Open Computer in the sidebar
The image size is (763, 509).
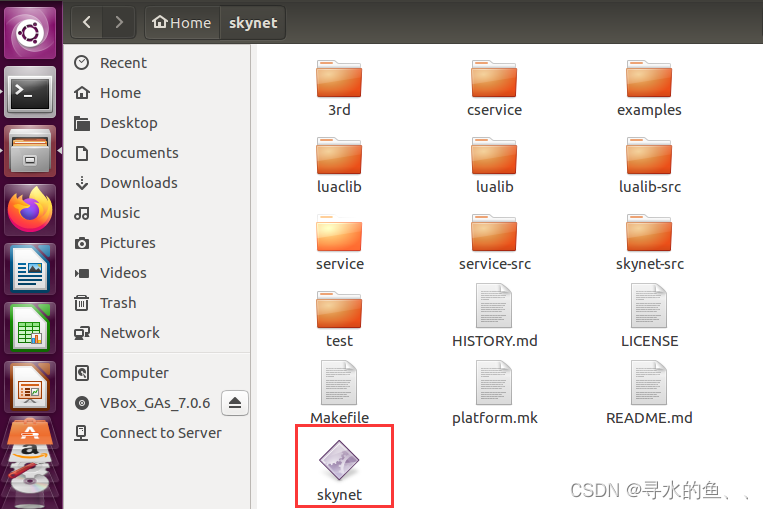click(x=157, y=373)
